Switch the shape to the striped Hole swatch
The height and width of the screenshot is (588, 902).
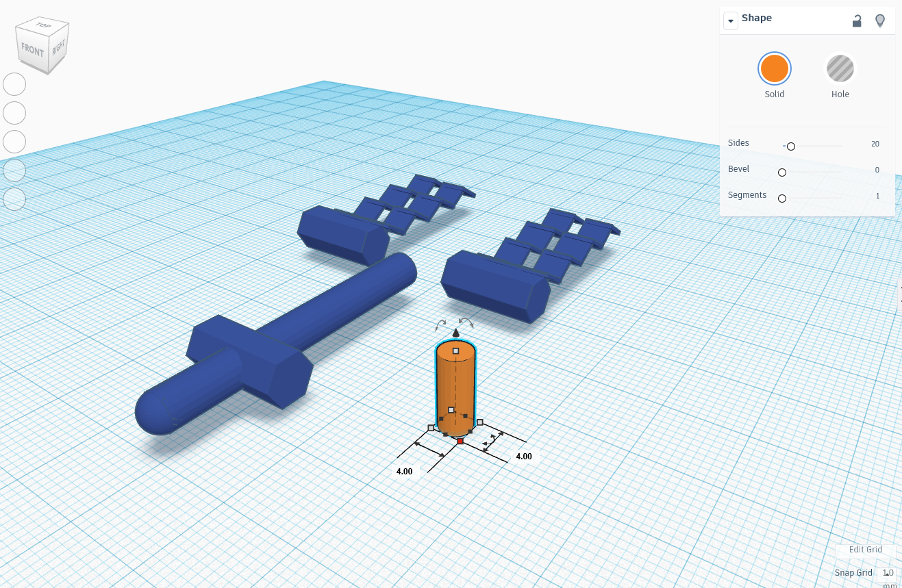pos(840,68)
